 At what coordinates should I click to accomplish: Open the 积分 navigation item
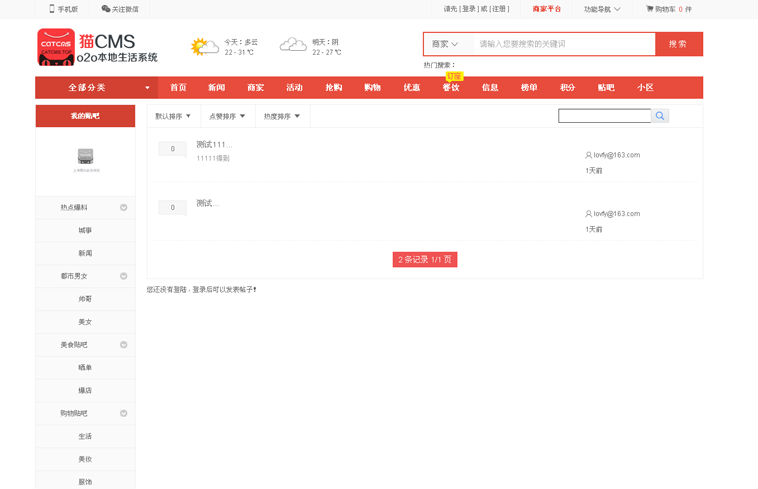(568, 87)
